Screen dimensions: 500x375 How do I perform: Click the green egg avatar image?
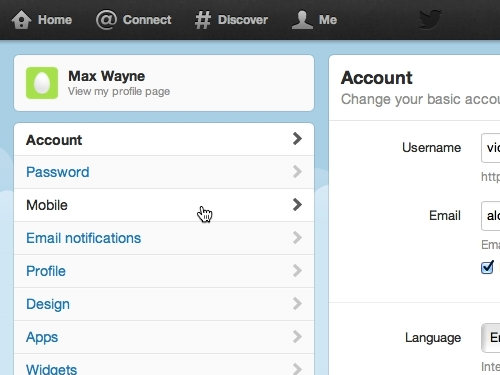point(42,83)
